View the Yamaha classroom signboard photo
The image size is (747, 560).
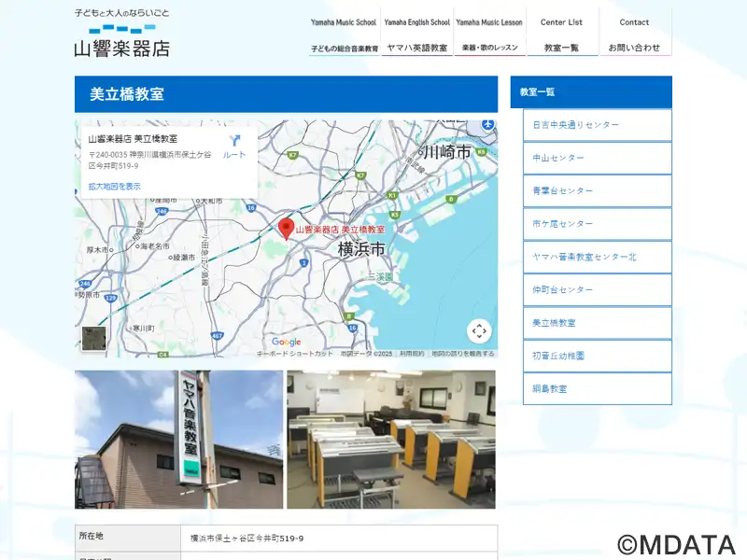coord(178,440)
